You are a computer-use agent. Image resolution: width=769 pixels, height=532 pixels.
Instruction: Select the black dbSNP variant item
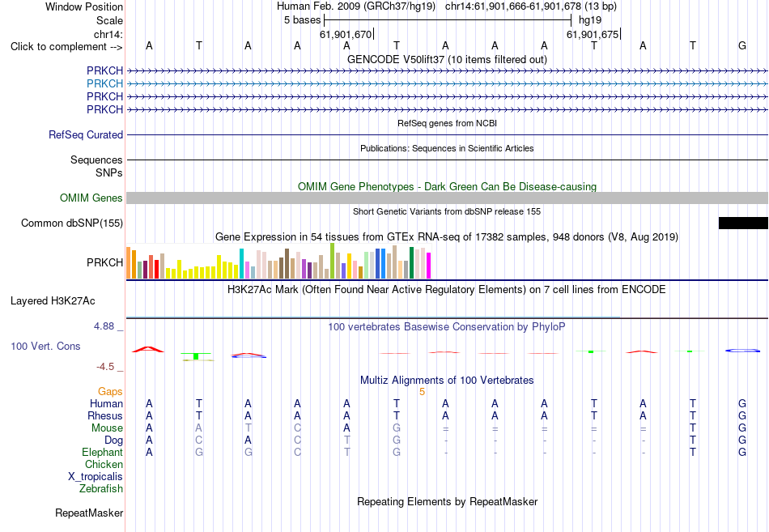743,223
